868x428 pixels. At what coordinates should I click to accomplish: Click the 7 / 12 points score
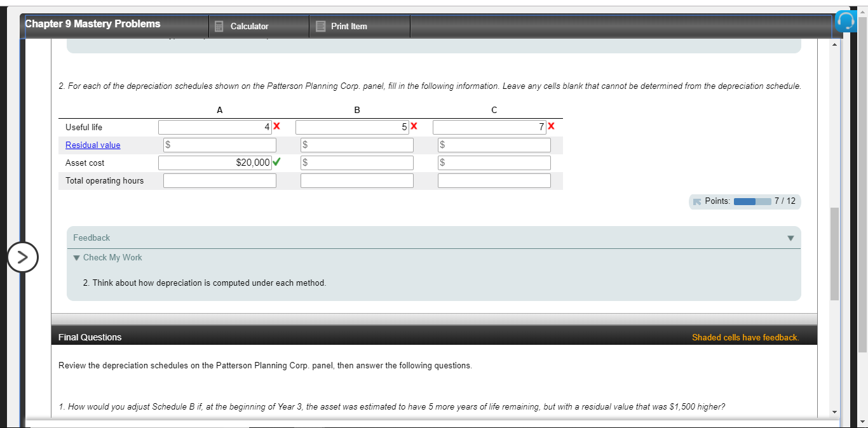tap(785, 201)
